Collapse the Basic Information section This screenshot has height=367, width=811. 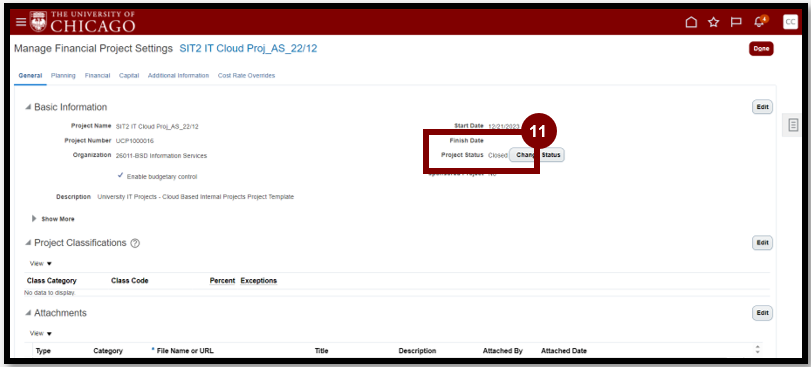click(x=28, y=107)
